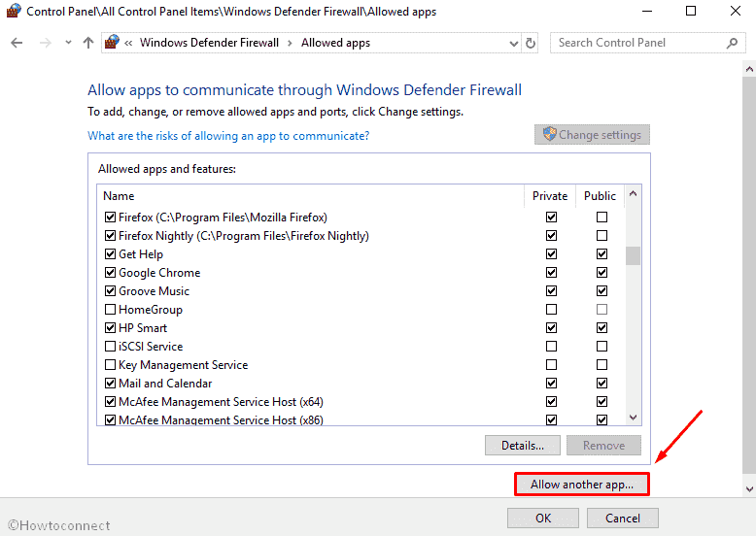This screenshot has height=536, width=756.
Task: Uncheck Public box for Groove Music
Action: (601, 291)
